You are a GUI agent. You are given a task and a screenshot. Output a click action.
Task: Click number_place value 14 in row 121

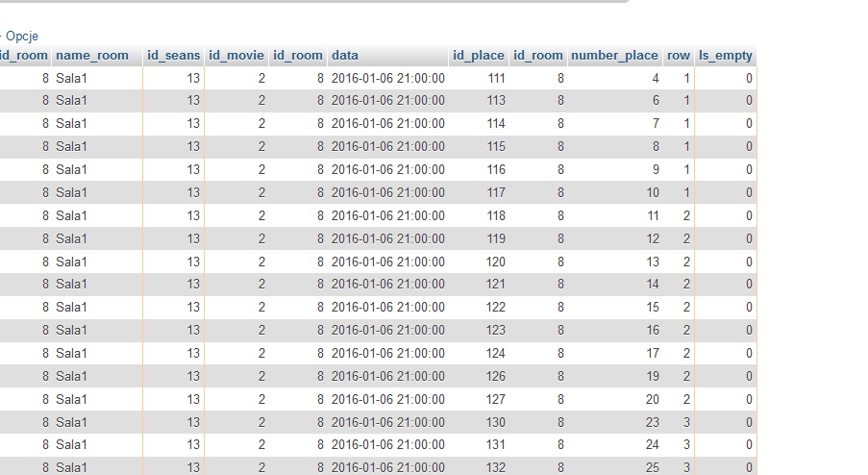pyautogui.click(x=653, y=284)
